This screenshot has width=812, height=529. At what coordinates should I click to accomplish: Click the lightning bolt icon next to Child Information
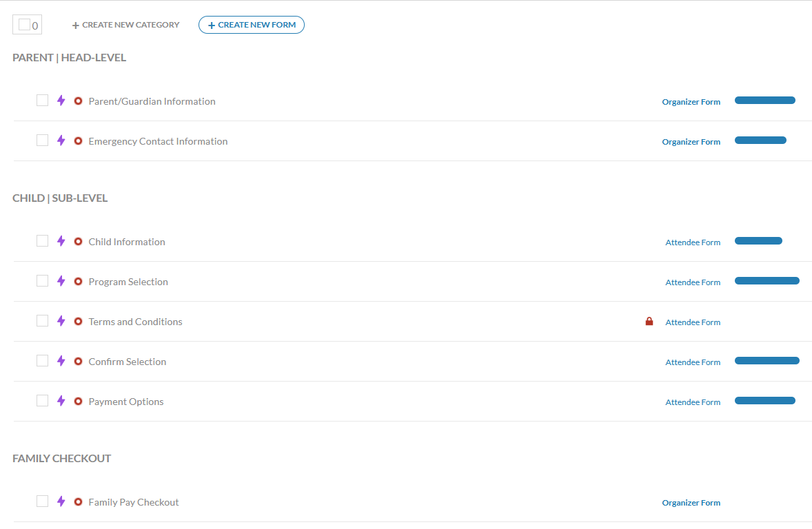point(61,241)
